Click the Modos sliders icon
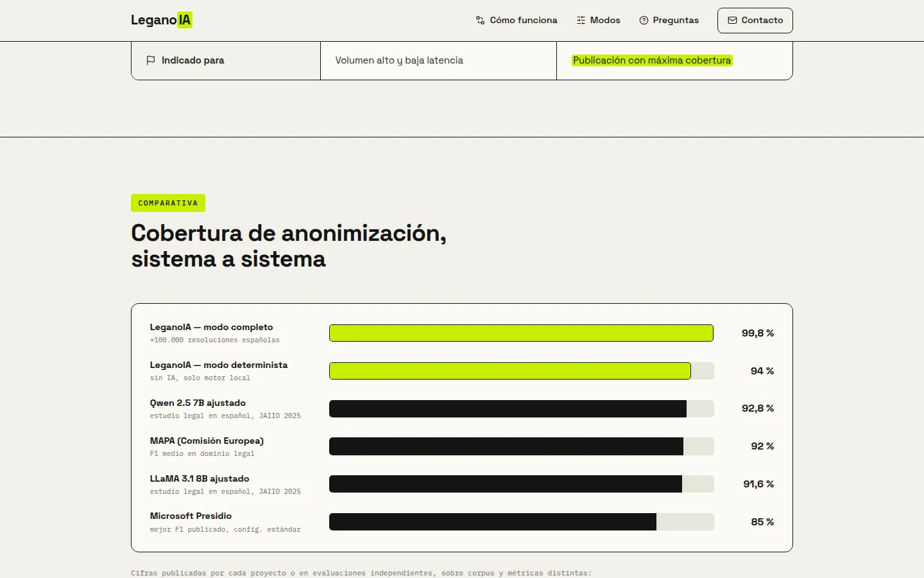924x578 pixels. pos(581,21)
